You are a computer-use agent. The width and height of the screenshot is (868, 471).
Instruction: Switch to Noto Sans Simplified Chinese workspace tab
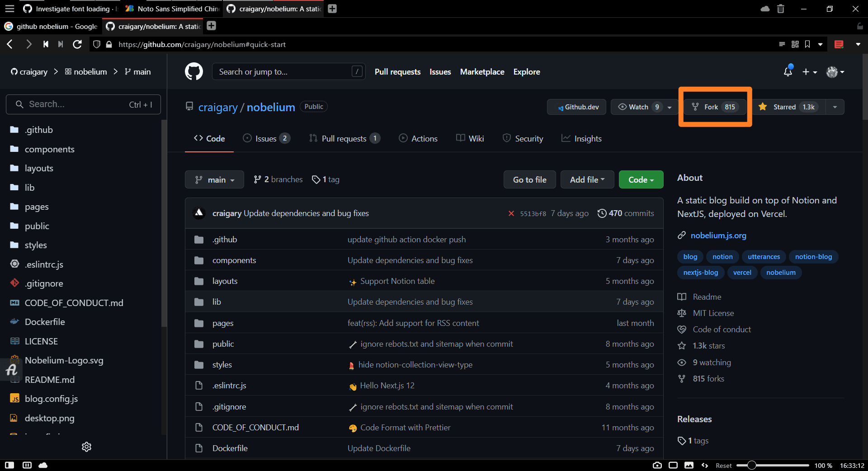click(173, 9)
